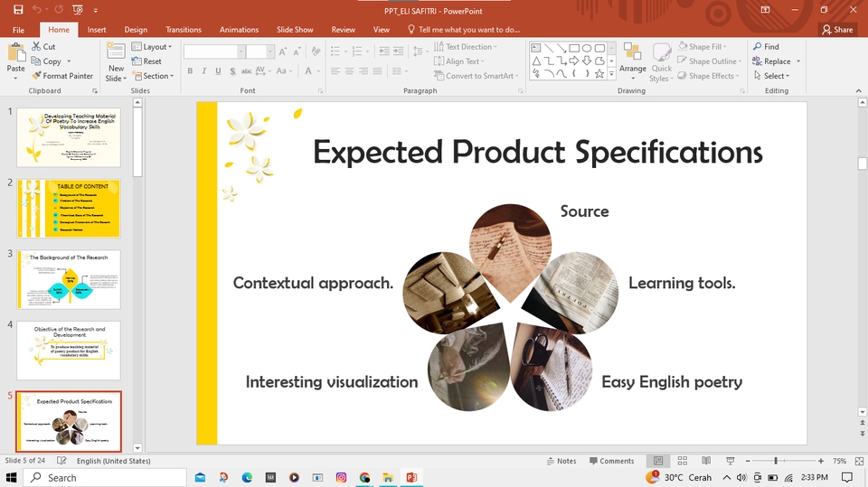The image size is (868, 487).
Task: Switch to the Design tab
Action: [136, 30]
